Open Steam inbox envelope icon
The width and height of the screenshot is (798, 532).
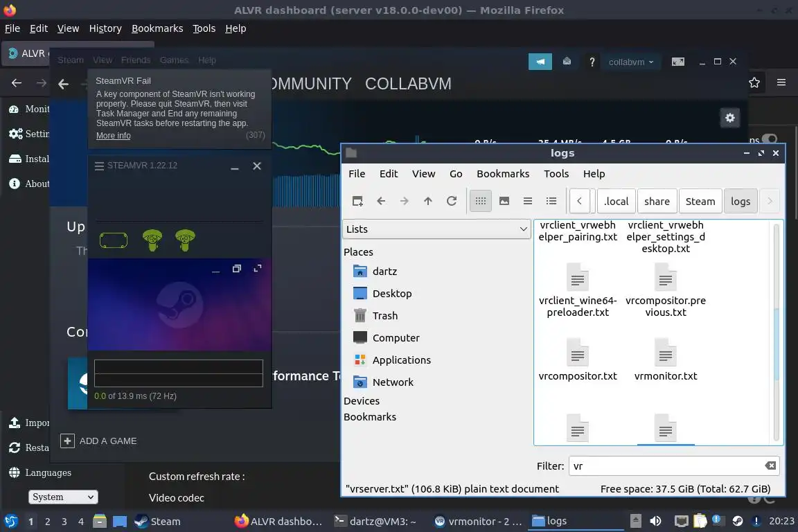[567, 62]
